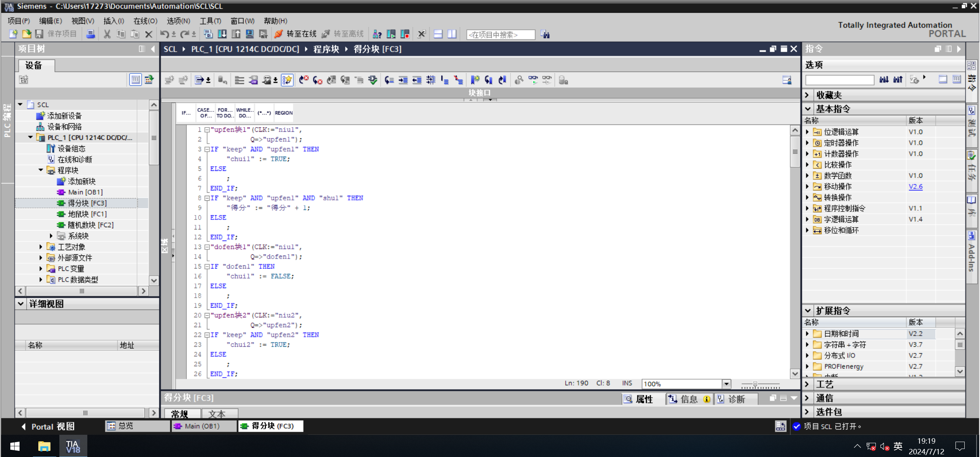Viewport: 980px width, 457px height.
Task: Click the Go online icon
Action: point(279,34)
